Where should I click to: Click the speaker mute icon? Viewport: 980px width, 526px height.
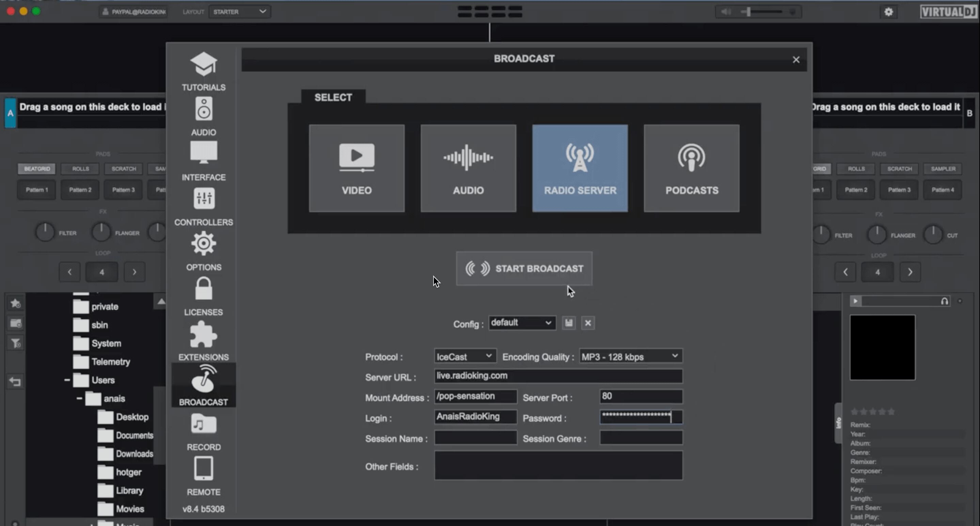[x=726, y=12]
